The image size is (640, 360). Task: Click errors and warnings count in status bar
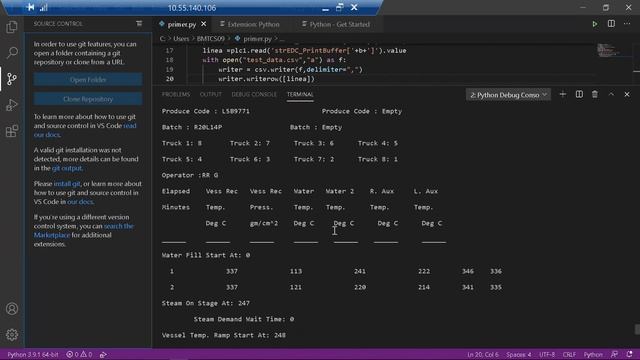click(79, 354)
